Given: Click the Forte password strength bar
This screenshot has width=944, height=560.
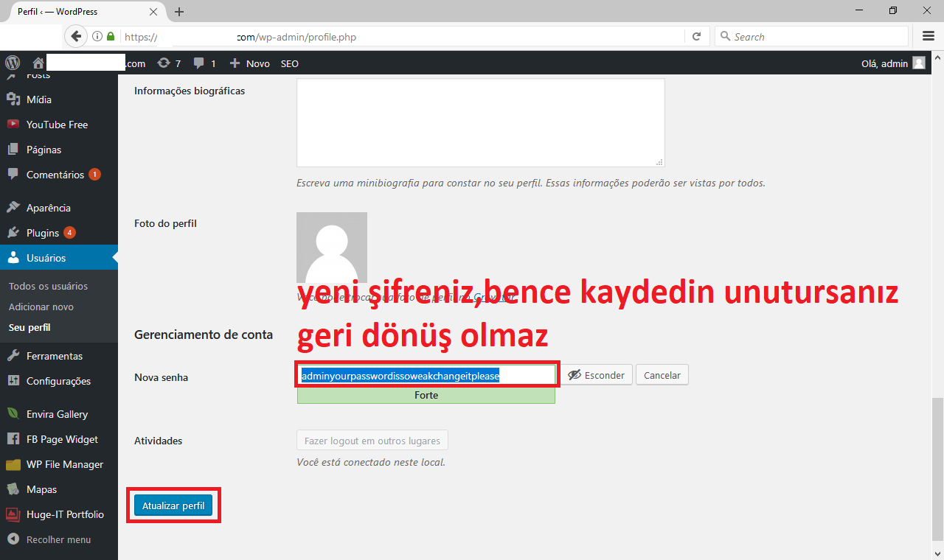Looking at the screenshot, I should click(426, 395).
